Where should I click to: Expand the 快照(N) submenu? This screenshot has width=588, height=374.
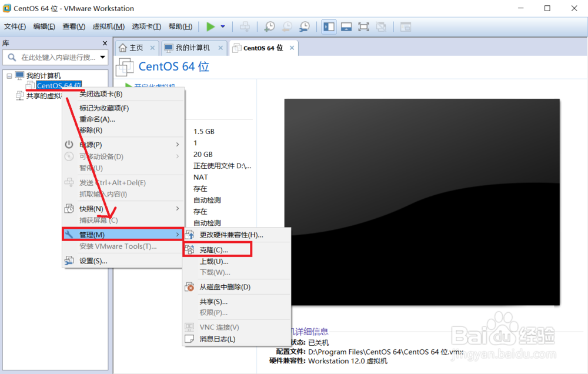coord(123,209)
